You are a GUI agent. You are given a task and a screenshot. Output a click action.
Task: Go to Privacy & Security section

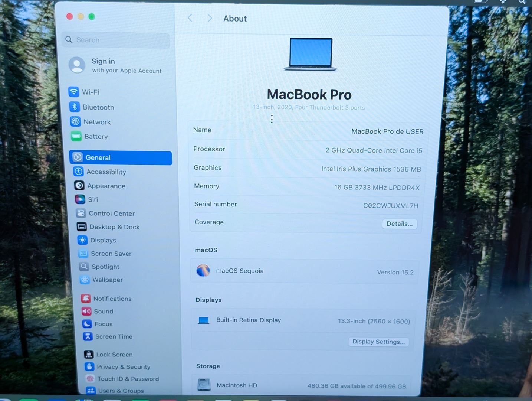(123, 367)
